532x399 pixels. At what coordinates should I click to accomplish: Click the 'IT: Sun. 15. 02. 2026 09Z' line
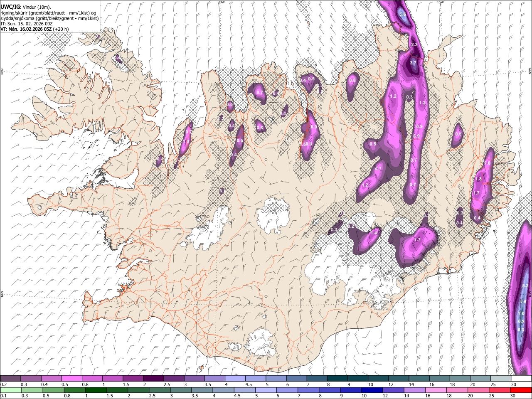pos(26,24)
